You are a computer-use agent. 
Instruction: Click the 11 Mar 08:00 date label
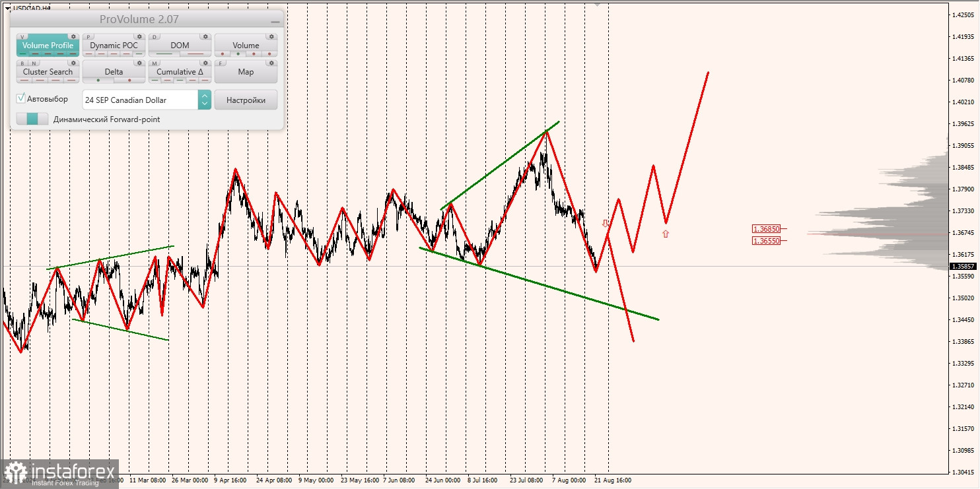(148, 480)
